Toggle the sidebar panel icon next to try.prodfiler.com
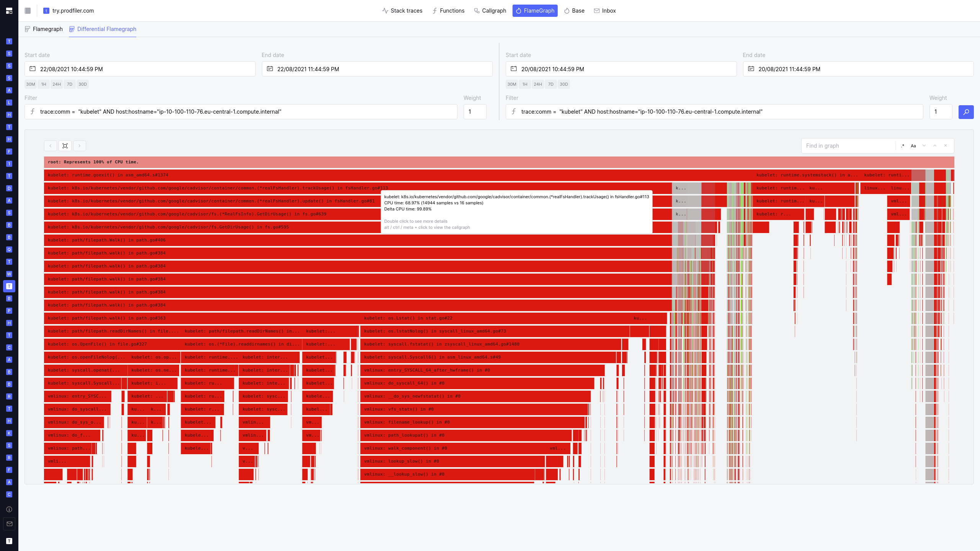Viewport: 980px width, 551px height. (28, 11)
